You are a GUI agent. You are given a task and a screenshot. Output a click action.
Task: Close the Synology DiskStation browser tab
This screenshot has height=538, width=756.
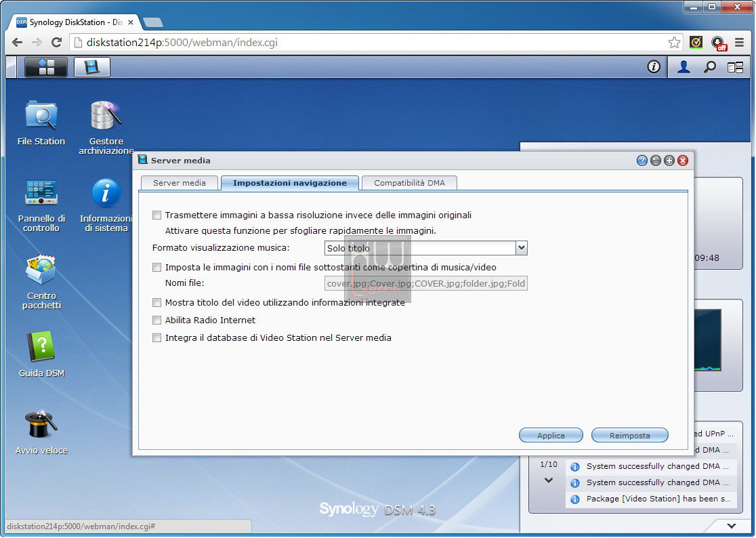coord(131,22)
